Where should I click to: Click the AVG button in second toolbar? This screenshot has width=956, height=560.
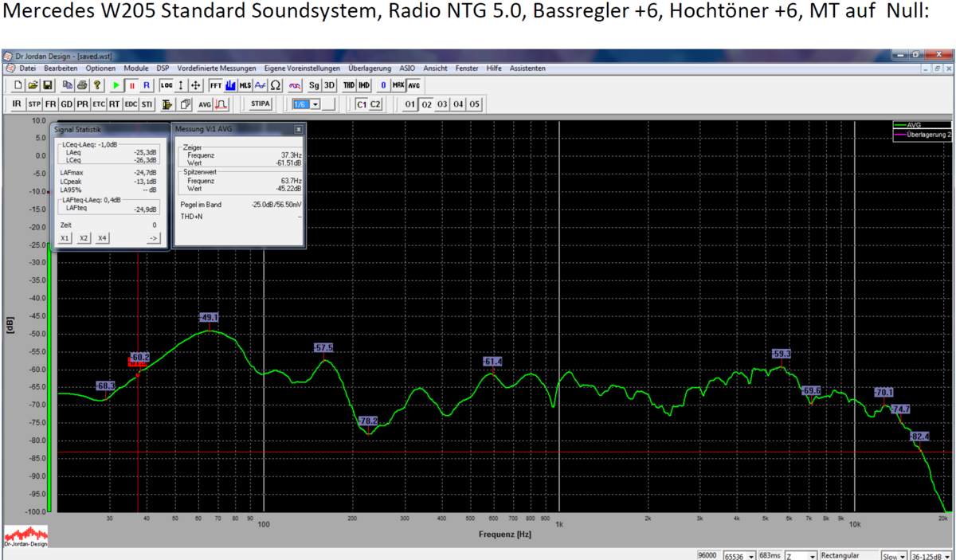[x=205, y=104]
